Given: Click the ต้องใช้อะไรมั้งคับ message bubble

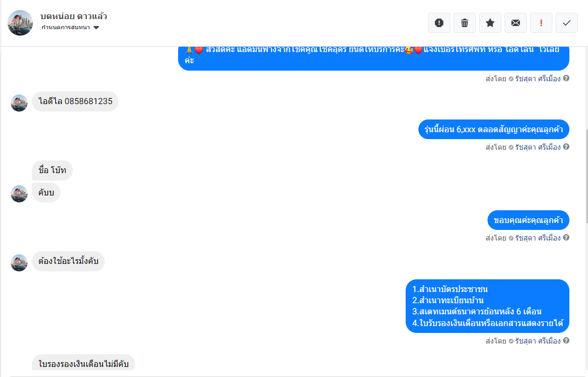Looking at the screenshot, I should click(68, 261).
